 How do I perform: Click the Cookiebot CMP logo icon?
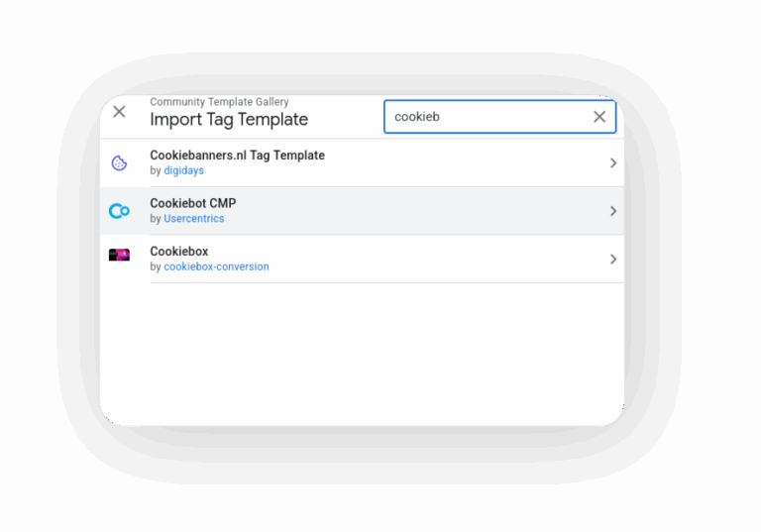coord(119,211)
